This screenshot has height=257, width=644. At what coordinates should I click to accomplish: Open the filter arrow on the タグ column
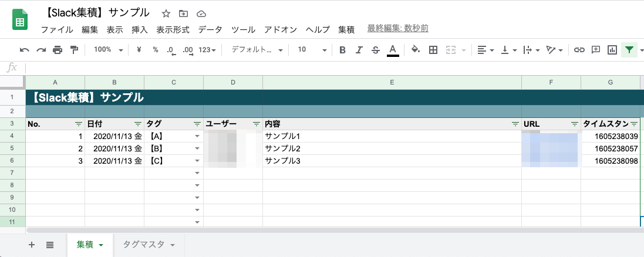(x=197, y=124)
